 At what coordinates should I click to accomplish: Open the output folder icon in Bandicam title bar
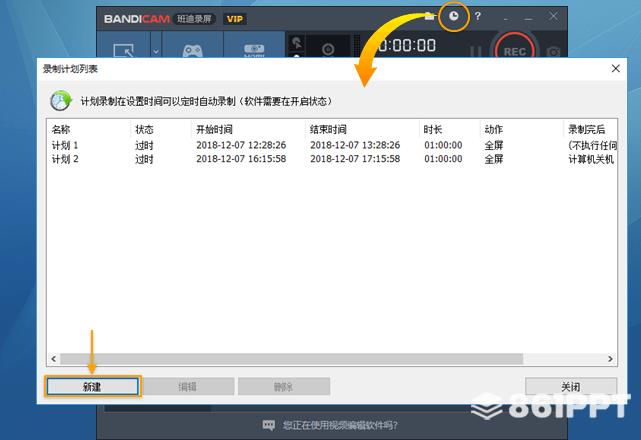pyautogui.click(x=429, y=16)
